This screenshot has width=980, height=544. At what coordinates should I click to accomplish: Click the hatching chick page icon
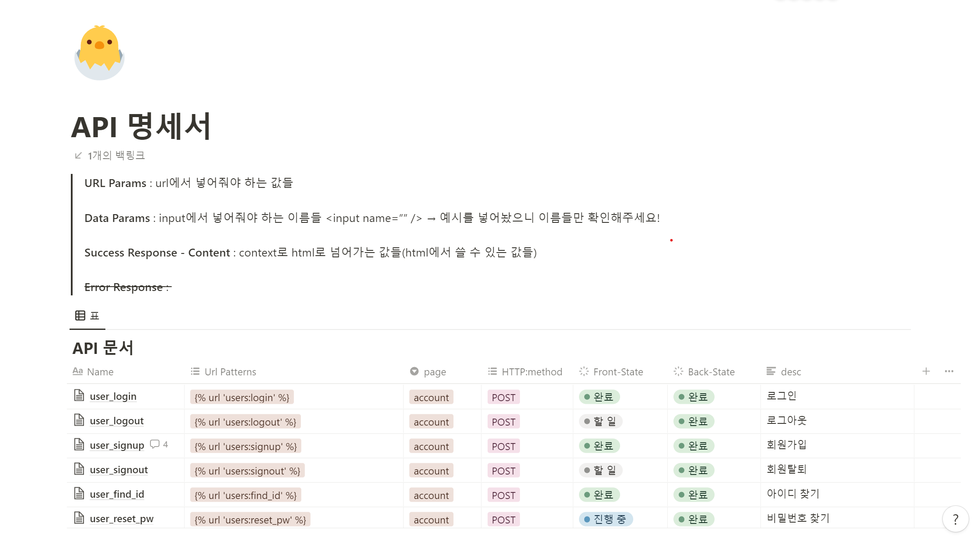coord(100,53)
